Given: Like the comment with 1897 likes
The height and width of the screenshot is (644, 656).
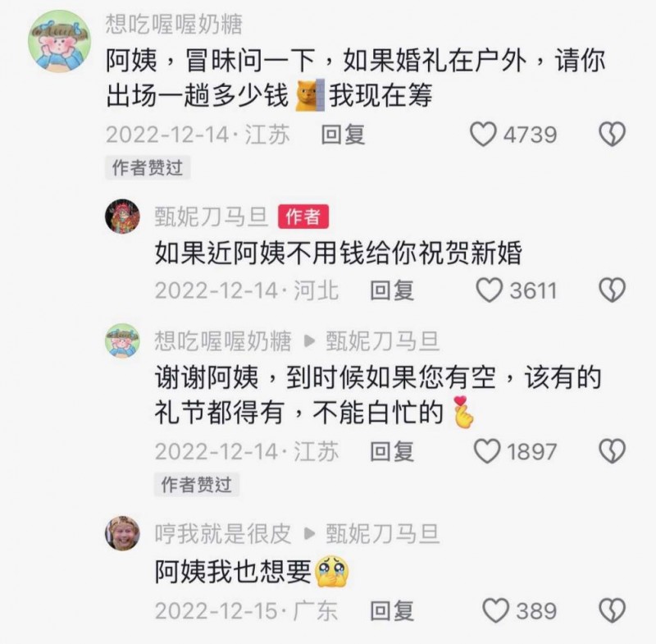Looking at the screenshot, I should coord(486,451).
